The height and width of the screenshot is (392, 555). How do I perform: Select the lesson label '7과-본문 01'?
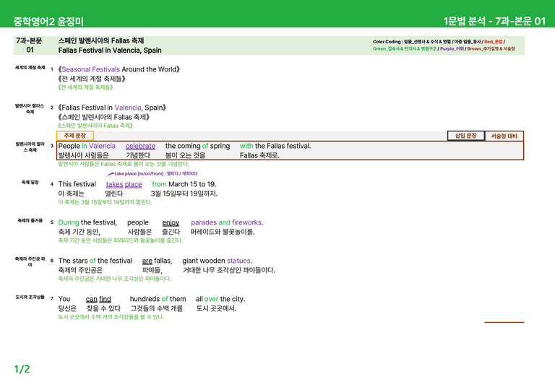point(30,45)
